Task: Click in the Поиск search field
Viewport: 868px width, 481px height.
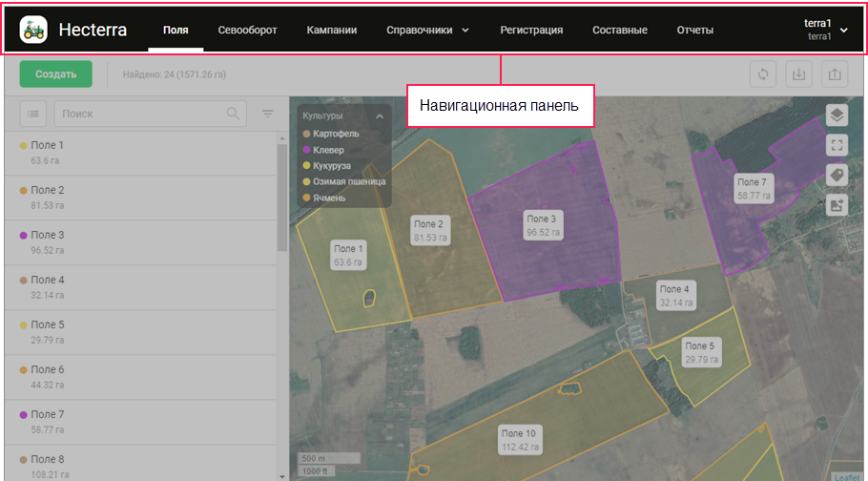Action: (x=138, y=114)
